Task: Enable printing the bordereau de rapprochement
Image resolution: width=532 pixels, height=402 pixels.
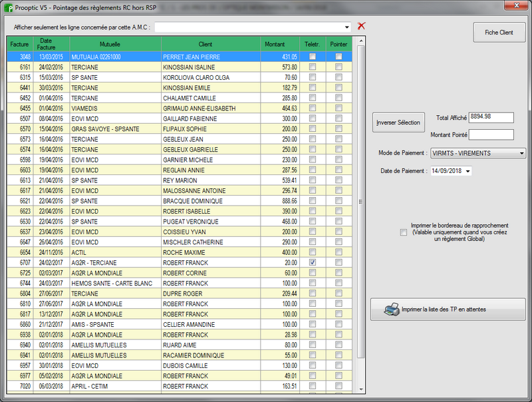Action: pos(404,232)
